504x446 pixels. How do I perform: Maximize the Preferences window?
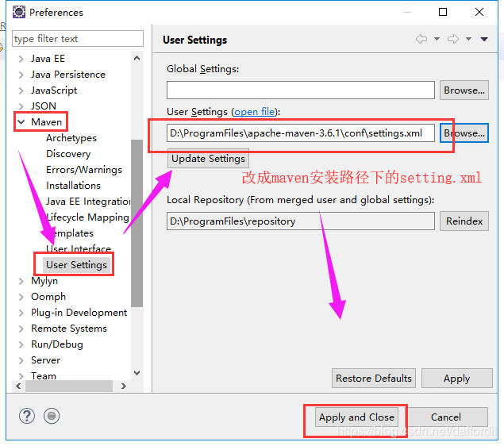[x=443, y=12]
